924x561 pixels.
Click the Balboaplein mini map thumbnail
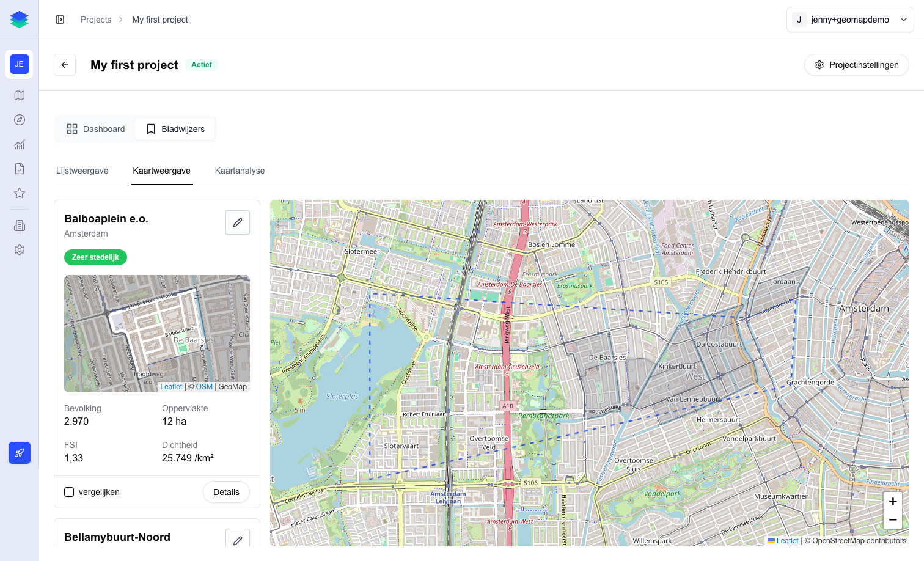click(x=157, y=333)
